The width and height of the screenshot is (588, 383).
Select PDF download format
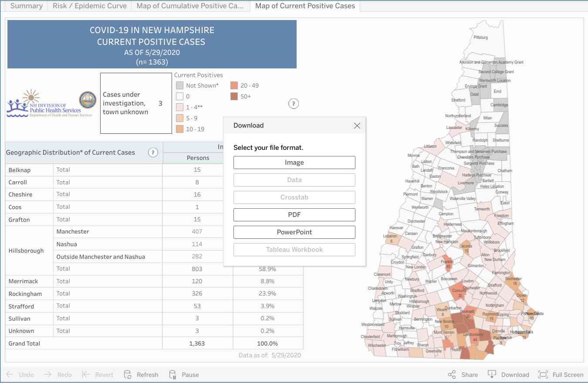294,215
